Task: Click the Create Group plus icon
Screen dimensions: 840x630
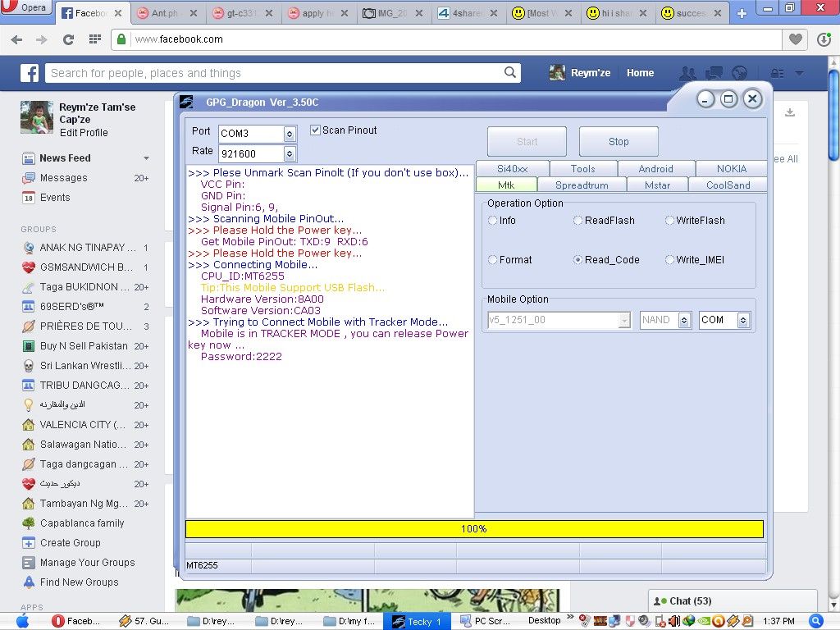Action: coord(29,543)
